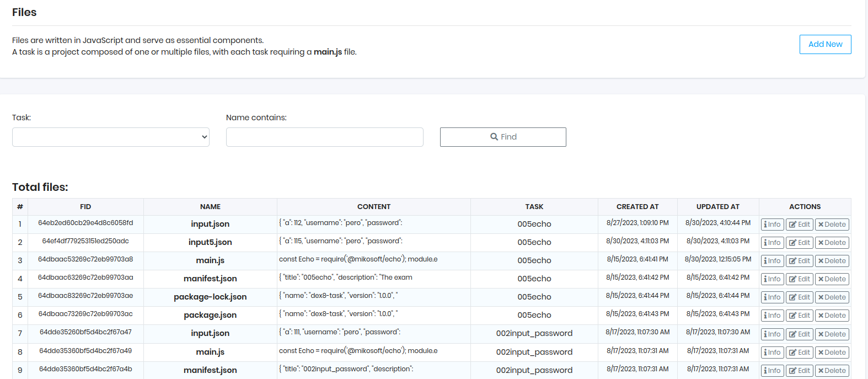The height and width of the screenshot is (379, 868).
Task: Click the Files page heading
Action: [24, 12]
